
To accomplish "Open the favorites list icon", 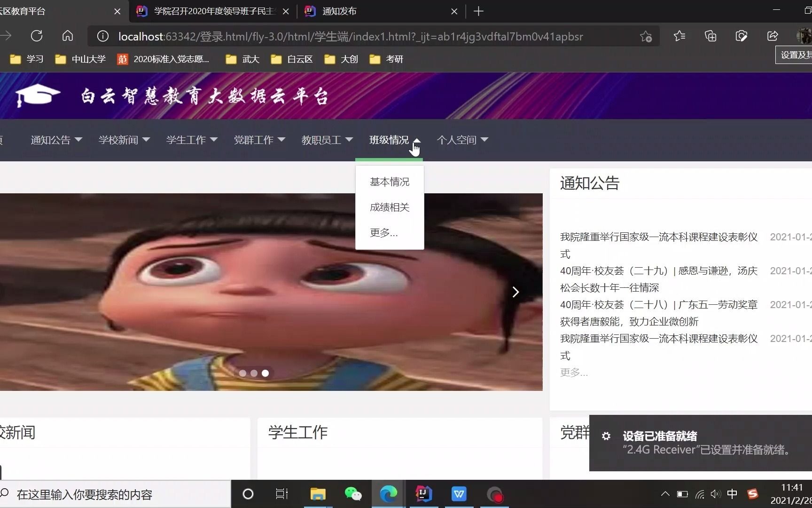I will point(679,36).
